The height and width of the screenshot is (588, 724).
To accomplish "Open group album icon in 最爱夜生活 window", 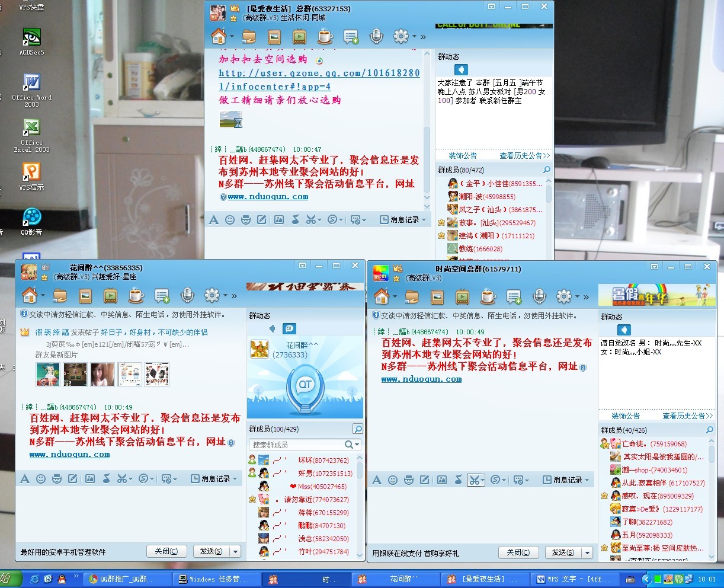I will (x=274, y=37).
